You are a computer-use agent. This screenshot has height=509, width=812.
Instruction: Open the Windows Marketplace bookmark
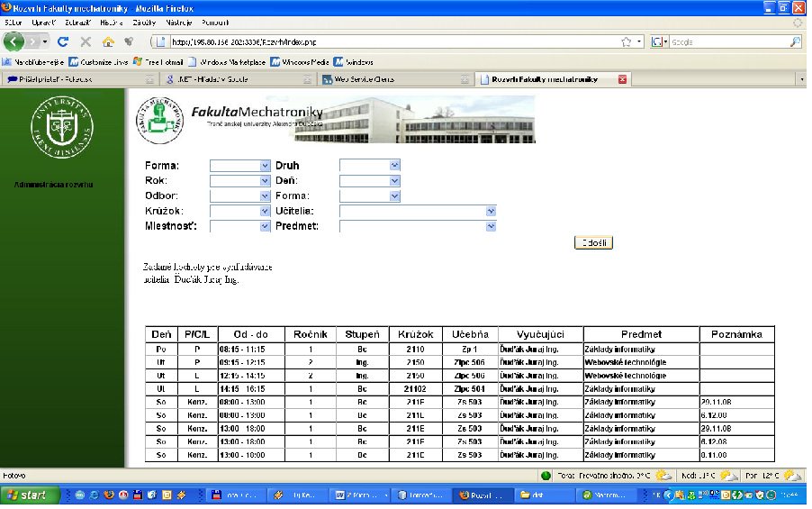(x=227, y=61)
